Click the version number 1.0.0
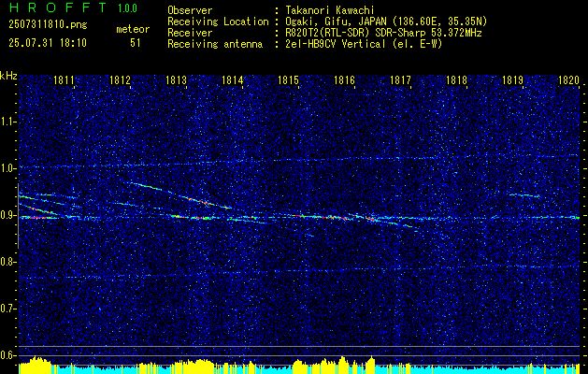The image size is (588, 374). pyautogui.click(x=127, y=8)
